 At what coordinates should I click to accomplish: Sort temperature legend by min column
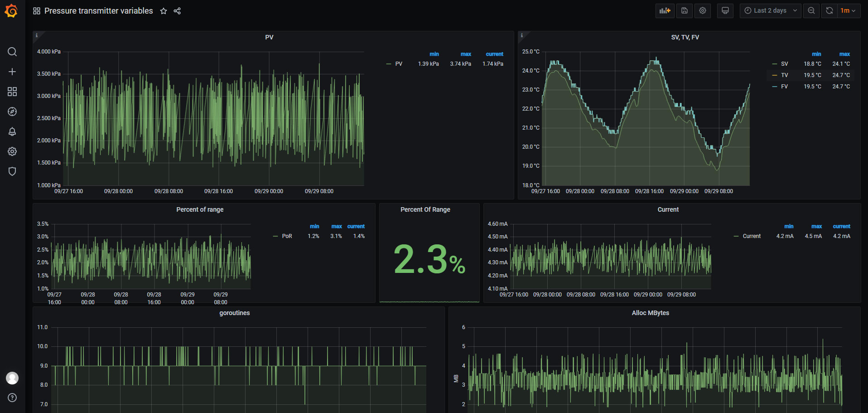(816, 54)
